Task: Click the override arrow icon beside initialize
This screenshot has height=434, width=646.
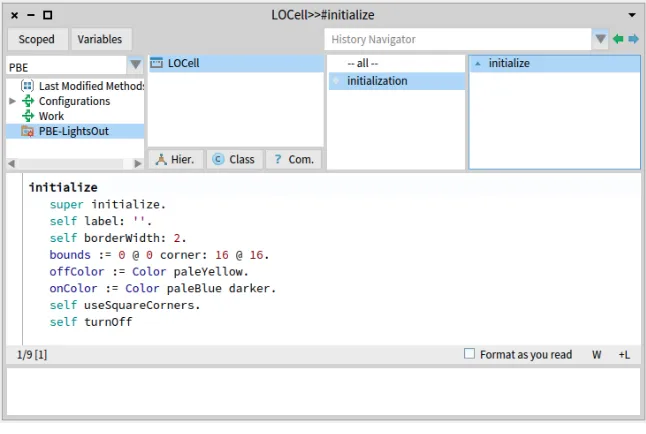Action: click(x=478, y=64)
